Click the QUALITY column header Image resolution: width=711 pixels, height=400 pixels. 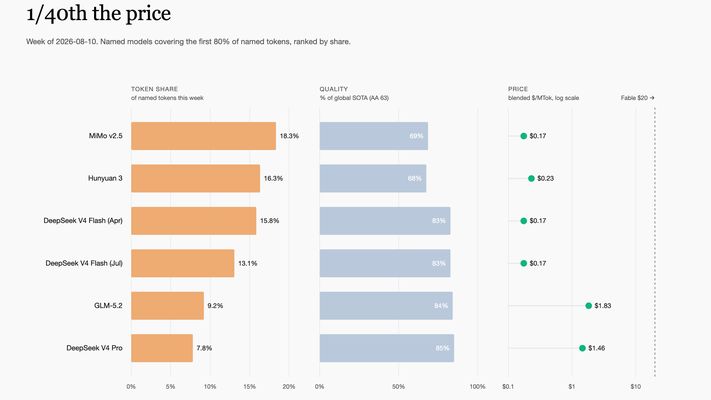click(334, 89)
